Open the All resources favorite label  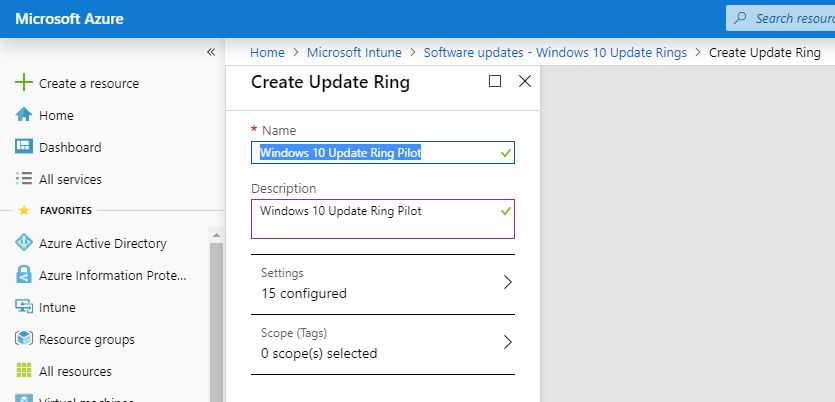75,371
